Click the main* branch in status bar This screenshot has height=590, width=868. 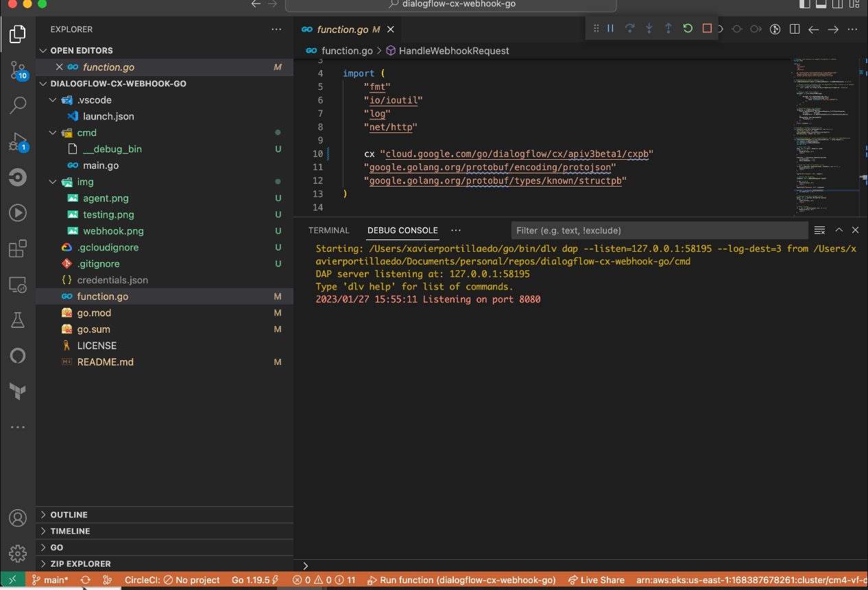(x=50, y=580)
